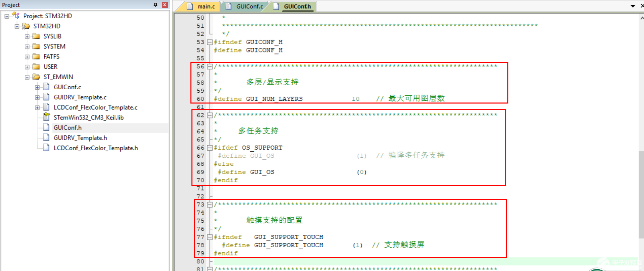This screenshot has width=644, height=271.
Task: Expand GUIConf.c file dependencies
Action: (37, 87)
